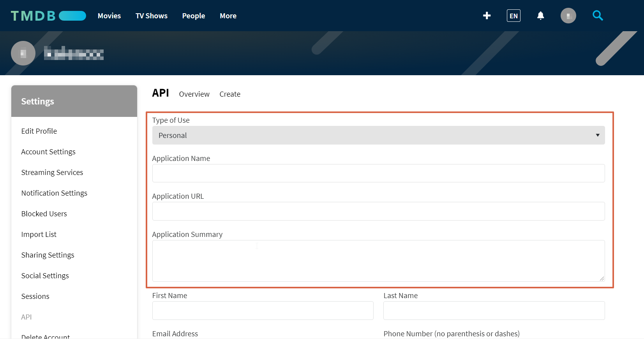This screenshot has height=339, width=644.
Task: Open the People menu
Action: (193, 16)
